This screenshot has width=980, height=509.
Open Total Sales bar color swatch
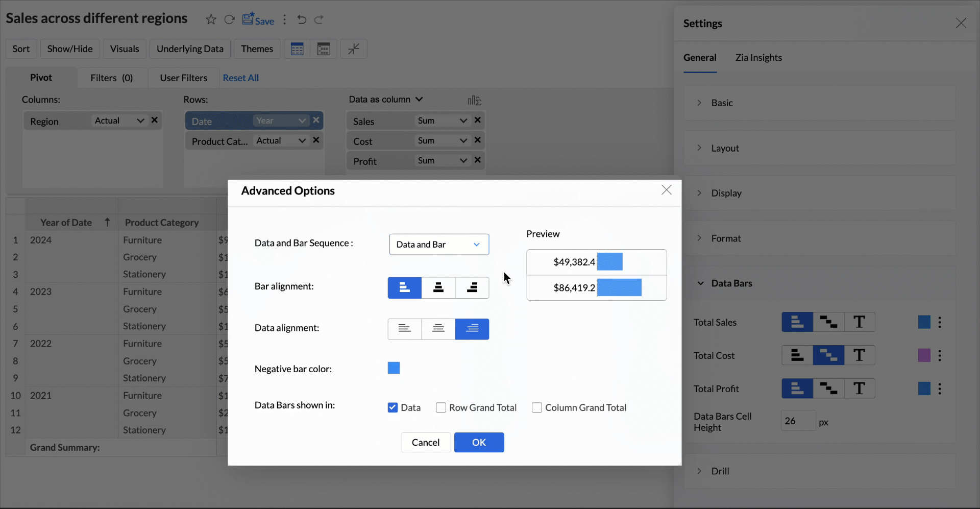pos(924,322)
